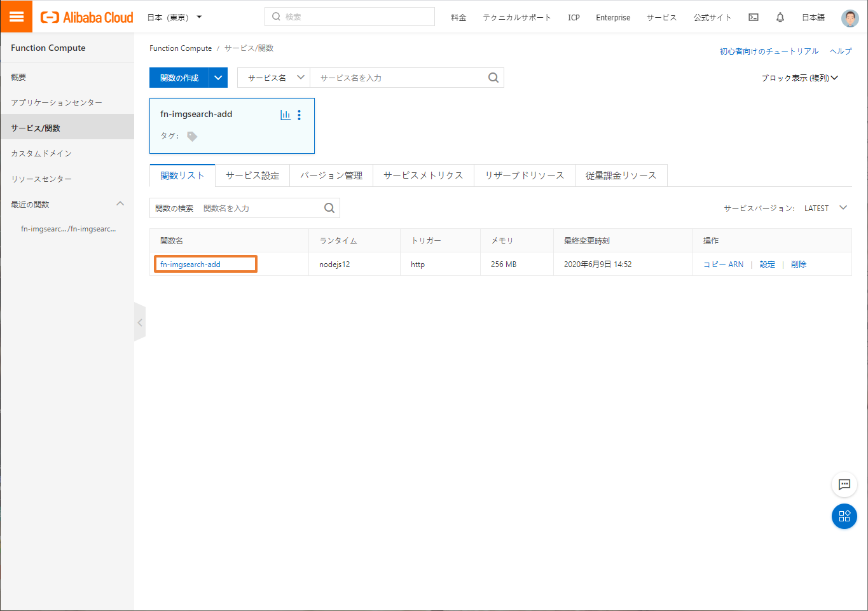This screenshot has width=868, height=611.
Task: Open the blue quick-apps floating button
Action: 844,516
